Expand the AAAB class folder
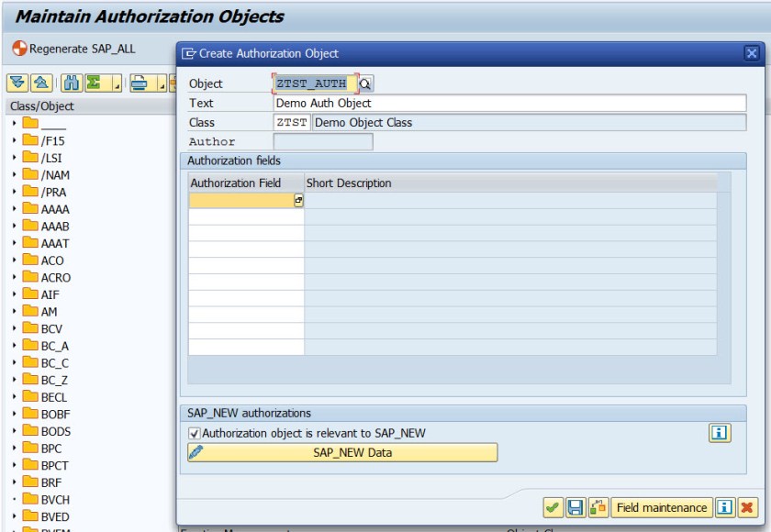 click(x=15, y=227)
